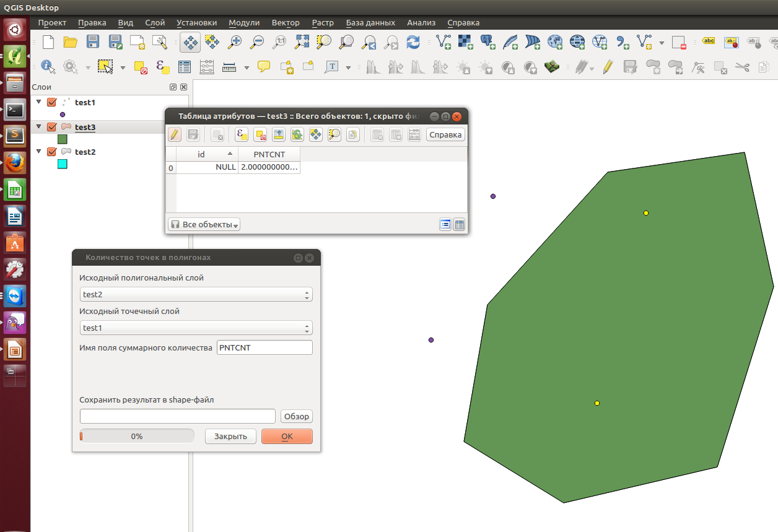Open LibreOffice Calc from the launcher
778x532 pixels.
pyautogui.click(x=15, y=190)
